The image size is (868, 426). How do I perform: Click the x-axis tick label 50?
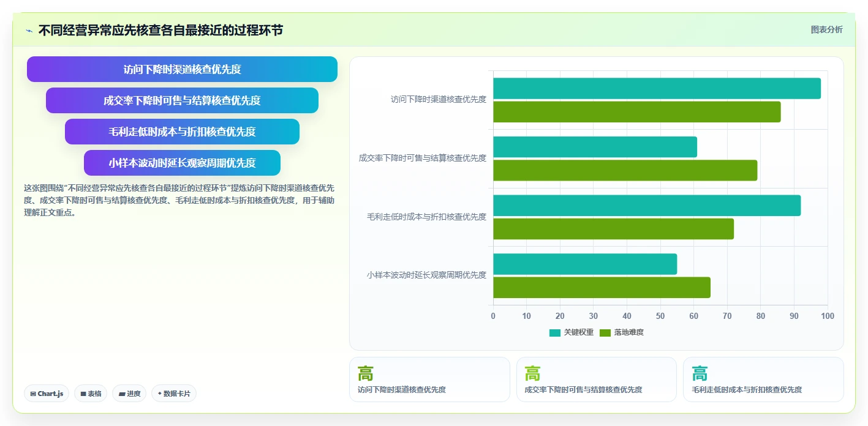(660, 316)
